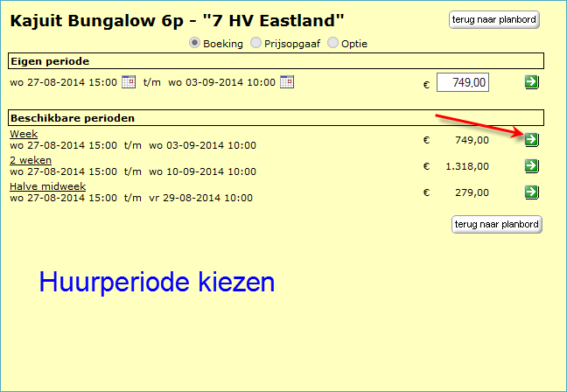Open the end date calendar picker in Eigen periode
Image resolution: width=567 pixels, height=392 pixels.
pyautogui.click(x=286, y=82)
